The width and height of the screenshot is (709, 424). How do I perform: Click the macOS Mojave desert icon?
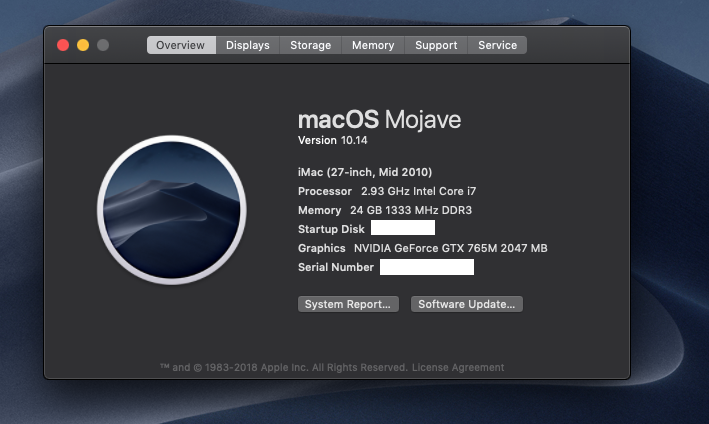172,210
